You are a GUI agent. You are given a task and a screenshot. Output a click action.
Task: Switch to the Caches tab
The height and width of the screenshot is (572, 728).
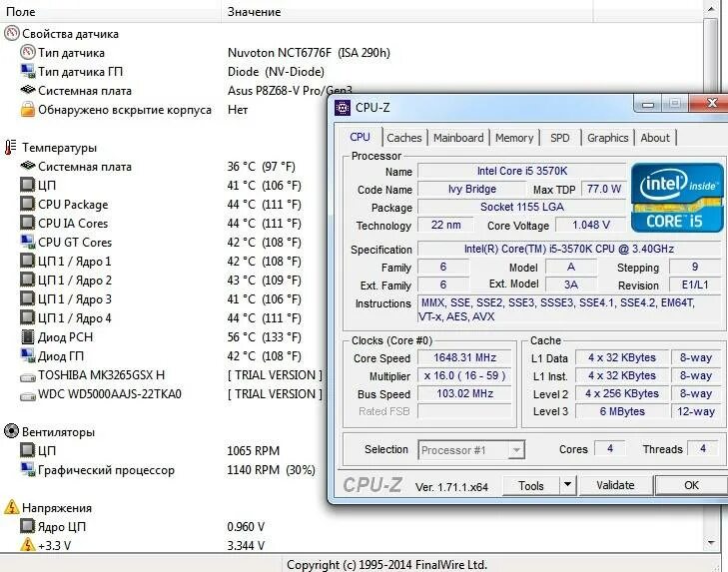coord(403,138)
